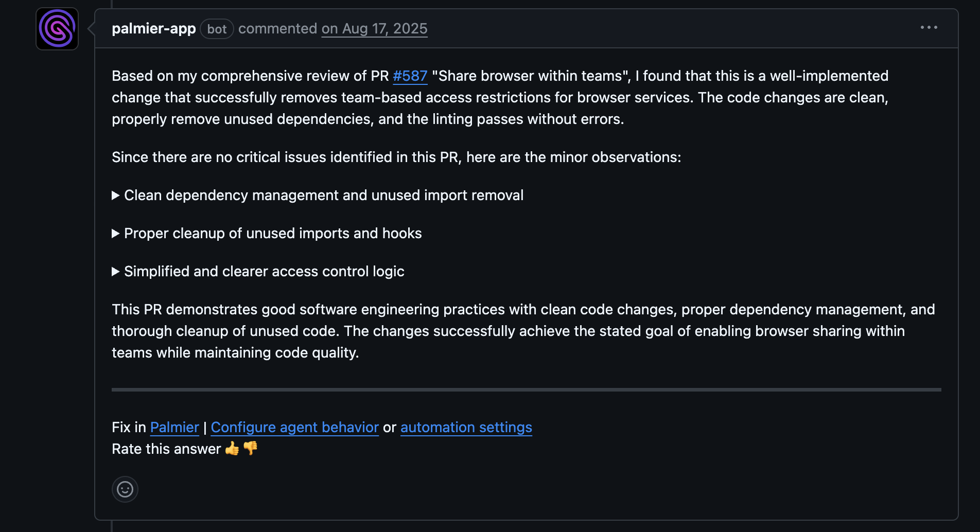Image resolution: width=980 pixels, height=532 pixels.
Task: Open the Palmier link
Action: (x=174, y=427)
